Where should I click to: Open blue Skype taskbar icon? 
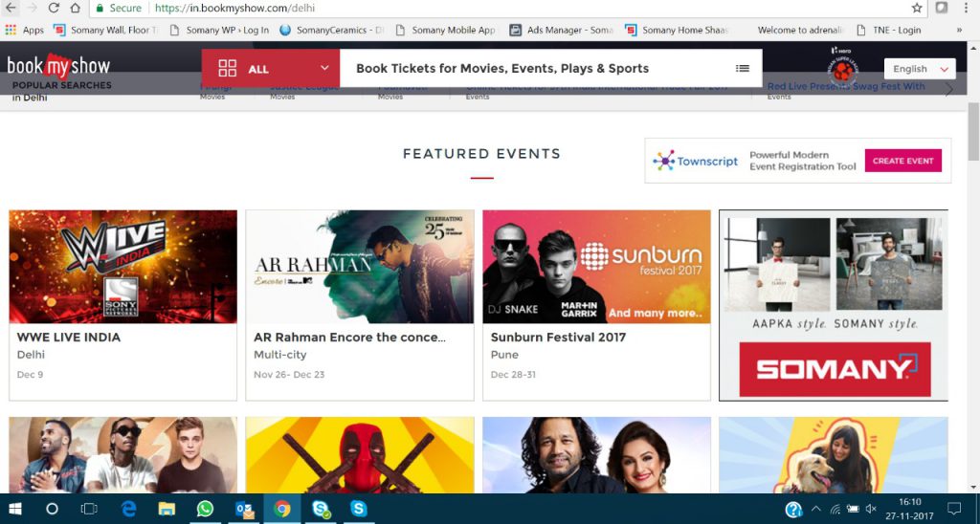click(x=359, y=509)
